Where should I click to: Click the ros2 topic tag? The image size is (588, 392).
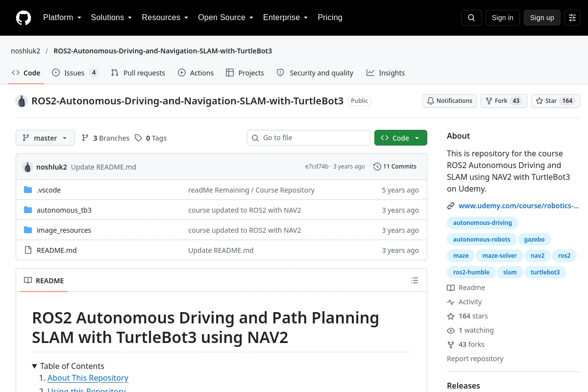tap(564, 256)
